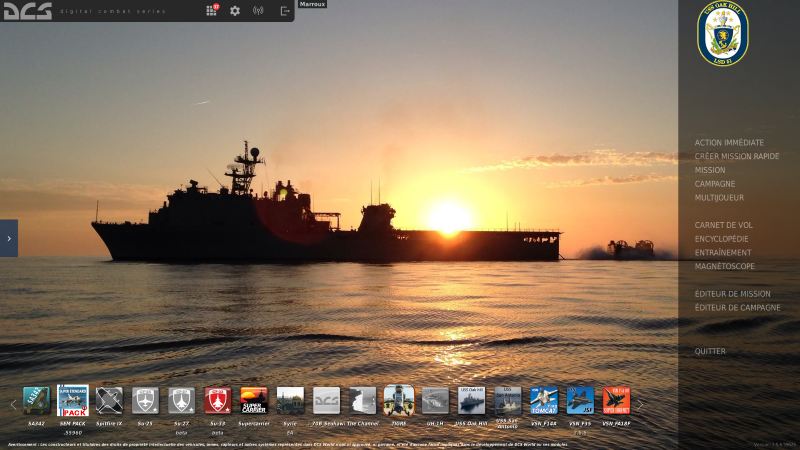Open settings via the gear icon
This screenshot has height=450, width=800.
(235, 11)
